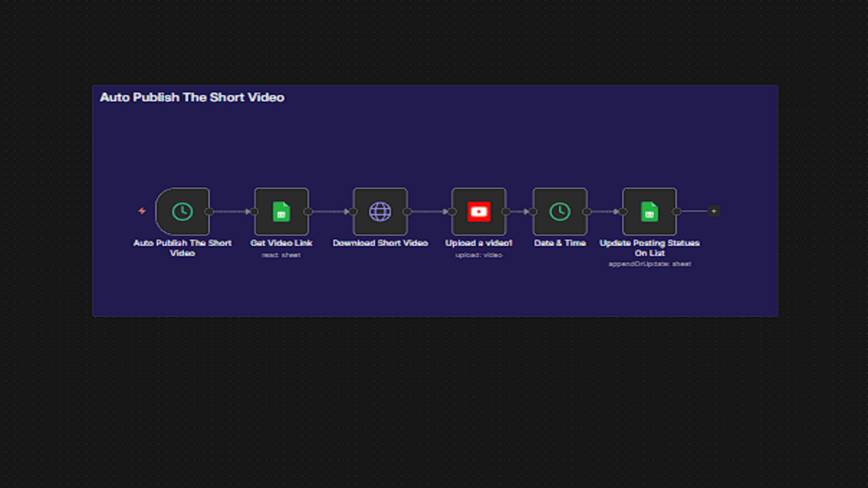The image size is (868, 488).
Task: Select the Sheets icon on Update Posting Statues
Action: tap(649, 211)
